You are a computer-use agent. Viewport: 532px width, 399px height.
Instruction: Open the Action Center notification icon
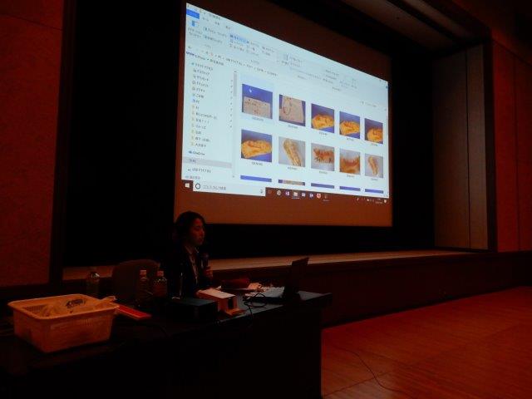386,201
